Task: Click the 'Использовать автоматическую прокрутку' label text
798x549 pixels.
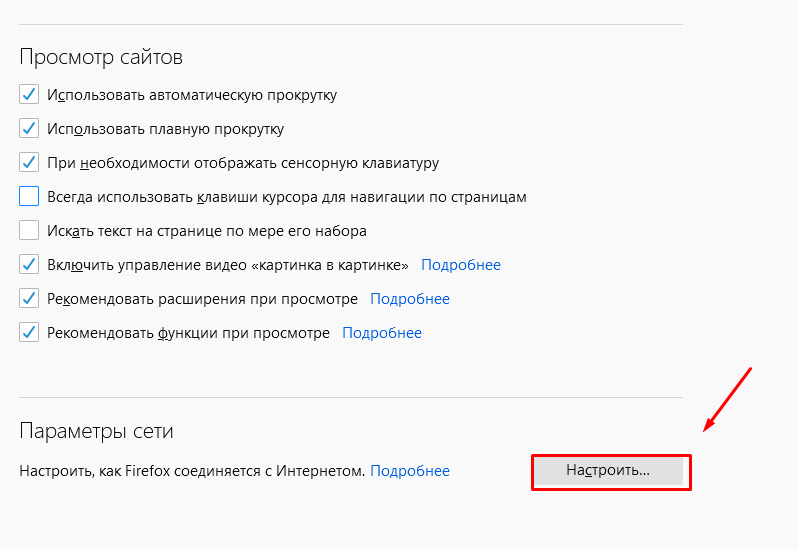Action: [x=192, y=95]
